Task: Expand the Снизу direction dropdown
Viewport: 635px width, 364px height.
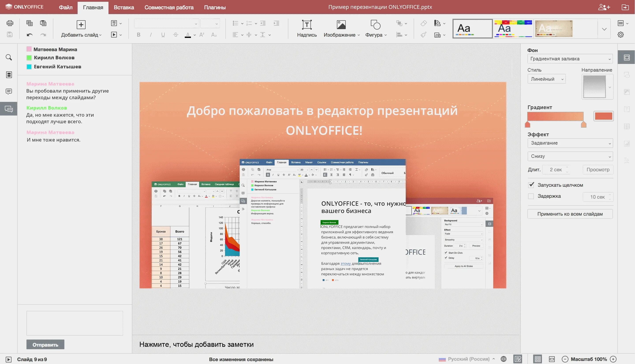Action: point(570,156)
